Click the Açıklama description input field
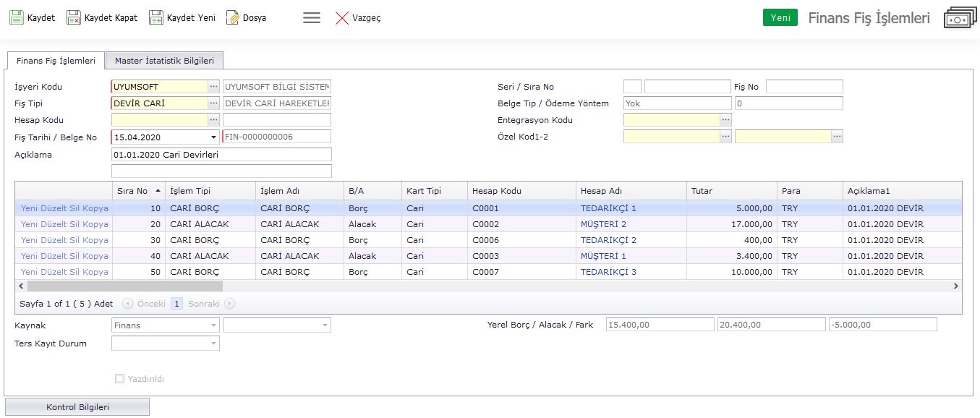Image resolution: width=980 pixels, height=418 pixels. [x=221, y=154]
